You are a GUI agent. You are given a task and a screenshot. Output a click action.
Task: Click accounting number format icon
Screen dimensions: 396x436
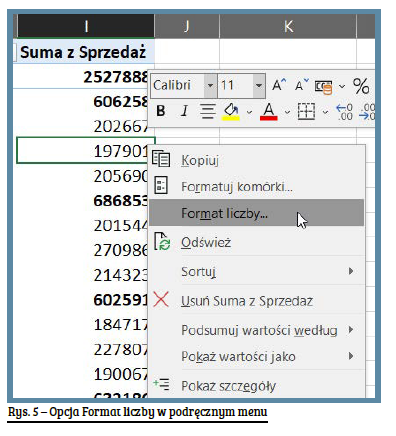[x=323, y=87]
